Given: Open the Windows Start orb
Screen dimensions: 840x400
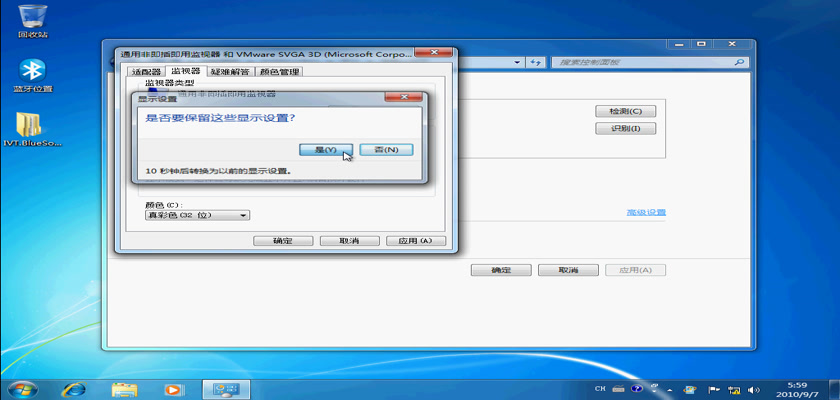Looking at the screenshot, I should pyautogui.click(x=22, y=388).
